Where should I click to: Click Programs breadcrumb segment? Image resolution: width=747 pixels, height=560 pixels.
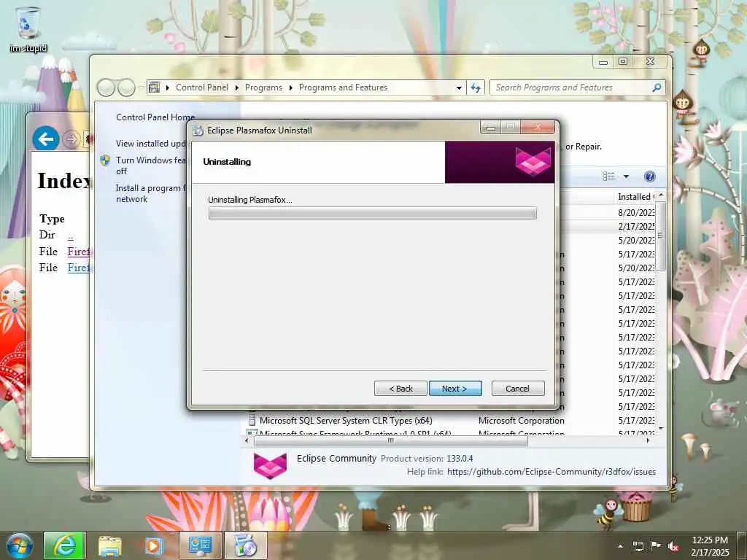click(x=263, y=87)
